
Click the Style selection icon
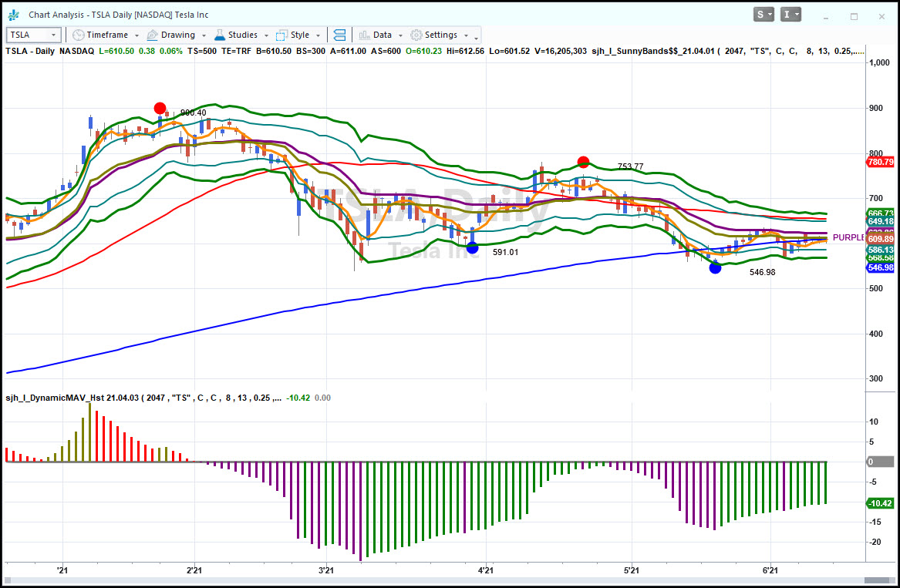pyautogui.click(x=281, y=35)
